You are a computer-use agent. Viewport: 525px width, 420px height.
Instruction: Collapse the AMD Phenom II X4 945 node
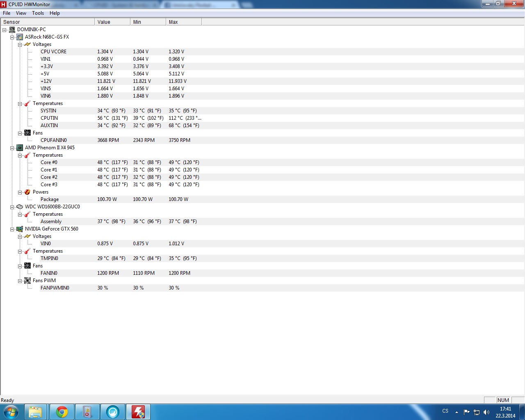click(12, 148)
